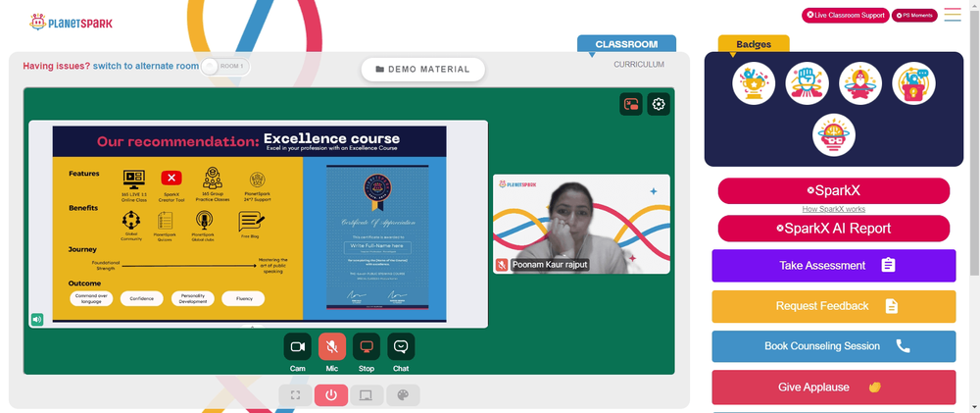Click Poonam Kaur rajput video tile
Screen dimensions: 980x413
pyautogui.click(x=581, y=224)
